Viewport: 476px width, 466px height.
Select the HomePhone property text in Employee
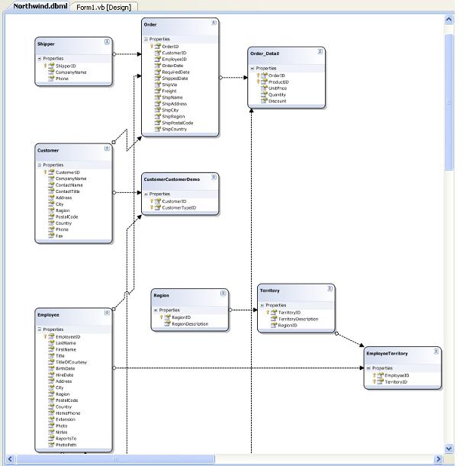[68, 413]
